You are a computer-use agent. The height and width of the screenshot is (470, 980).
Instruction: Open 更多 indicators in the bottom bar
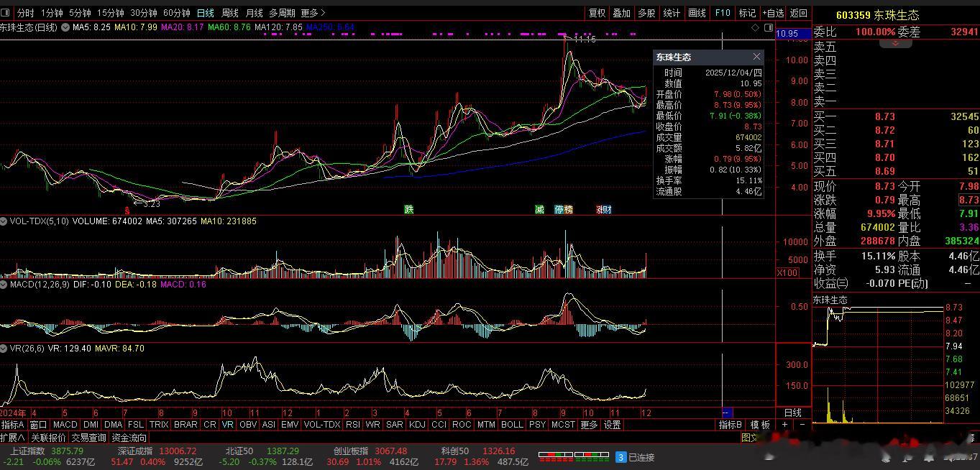tap(589, 425)
